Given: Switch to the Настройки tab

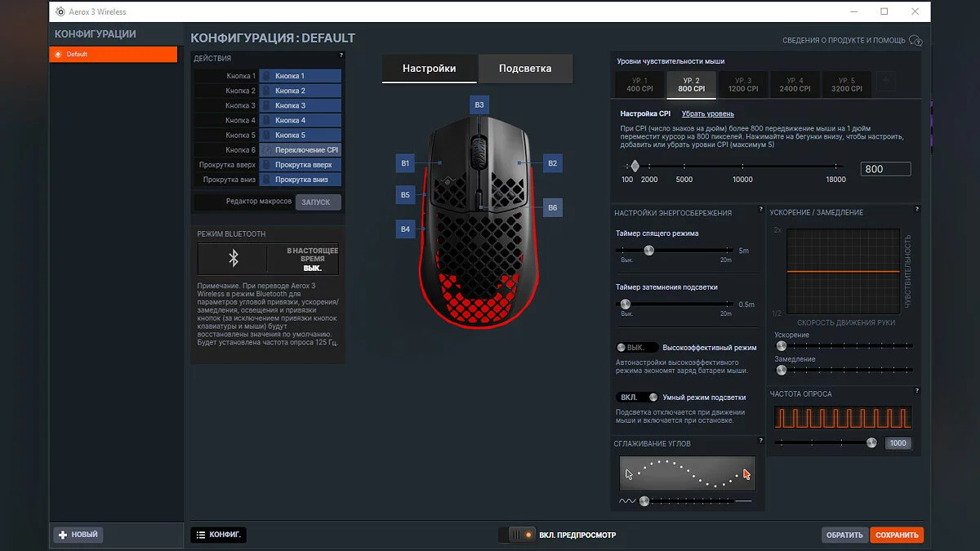Looking at the screenshot, I should (430, 69).
